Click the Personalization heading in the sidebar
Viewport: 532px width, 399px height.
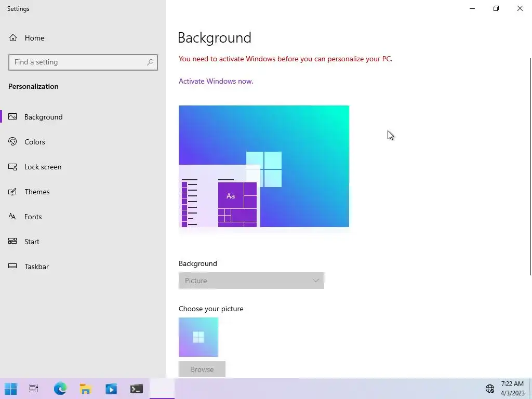[x=33, y=86]
